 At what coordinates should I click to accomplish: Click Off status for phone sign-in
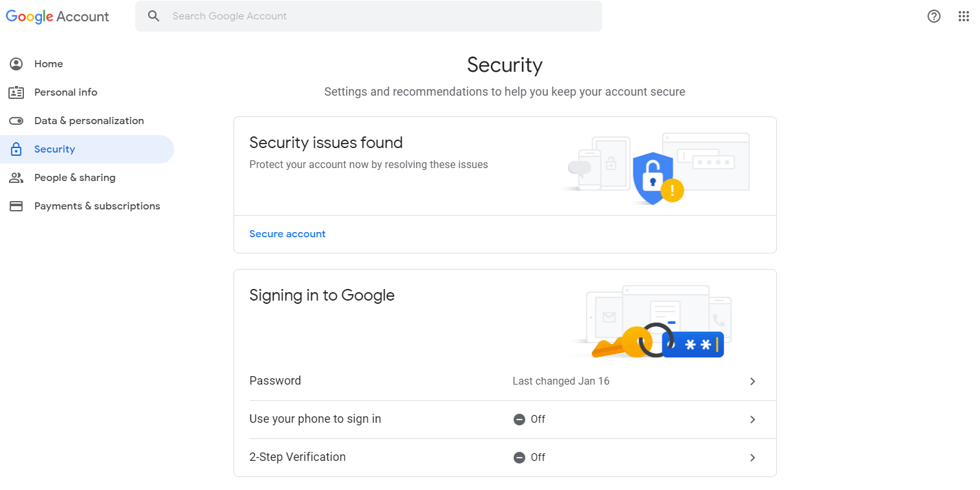tap(530, 420)
